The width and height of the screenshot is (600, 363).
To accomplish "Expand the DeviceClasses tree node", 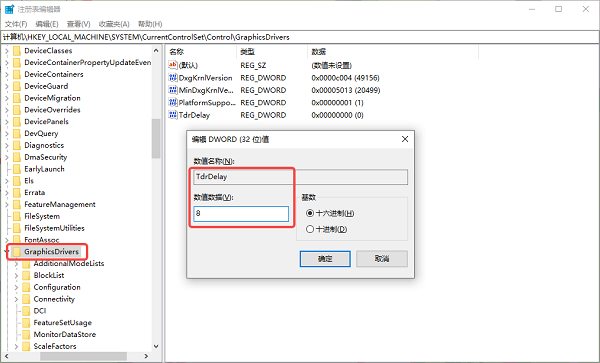I will click(7, 50).
